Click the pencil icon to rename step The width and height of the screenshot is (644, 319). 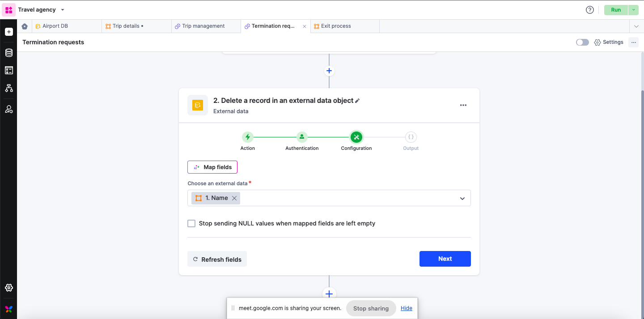tap(357, 101)
